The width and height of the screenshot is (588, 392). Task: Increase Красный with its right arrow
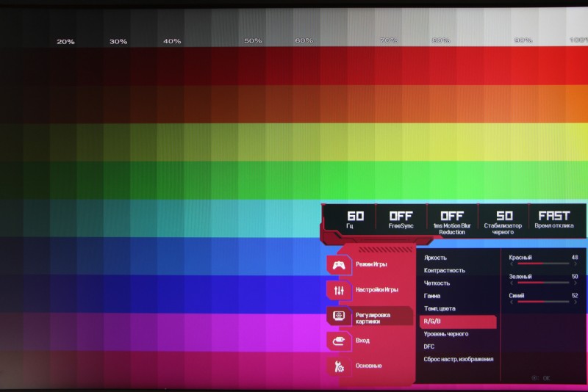(576, 264)
